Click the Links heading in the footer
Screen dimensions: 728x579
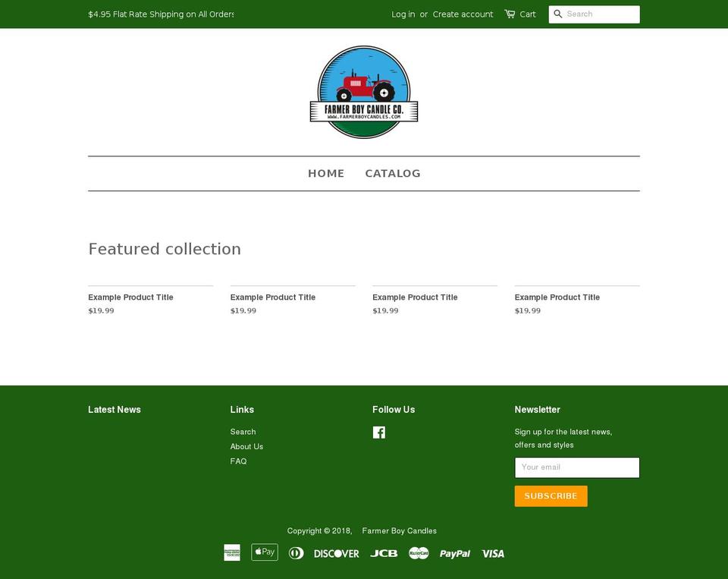point(242,409)
